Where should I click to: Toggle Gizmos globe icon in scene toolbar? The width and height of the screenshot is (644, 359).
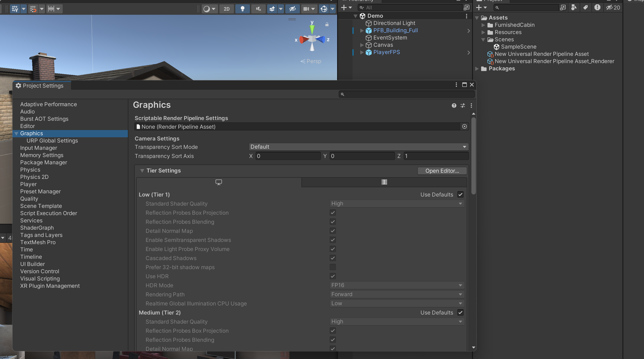pyautogui.click(x=324, y=9)
